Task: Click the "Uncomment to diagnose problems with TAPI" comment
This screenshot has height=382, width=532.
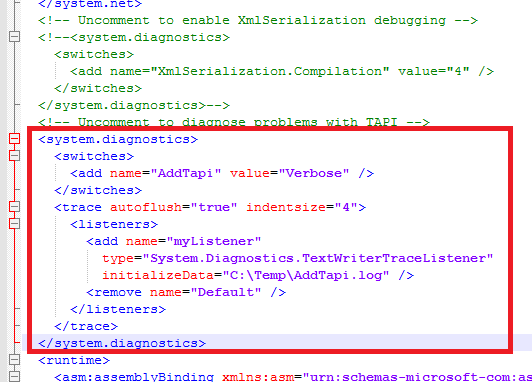Action: click(234, 122)
